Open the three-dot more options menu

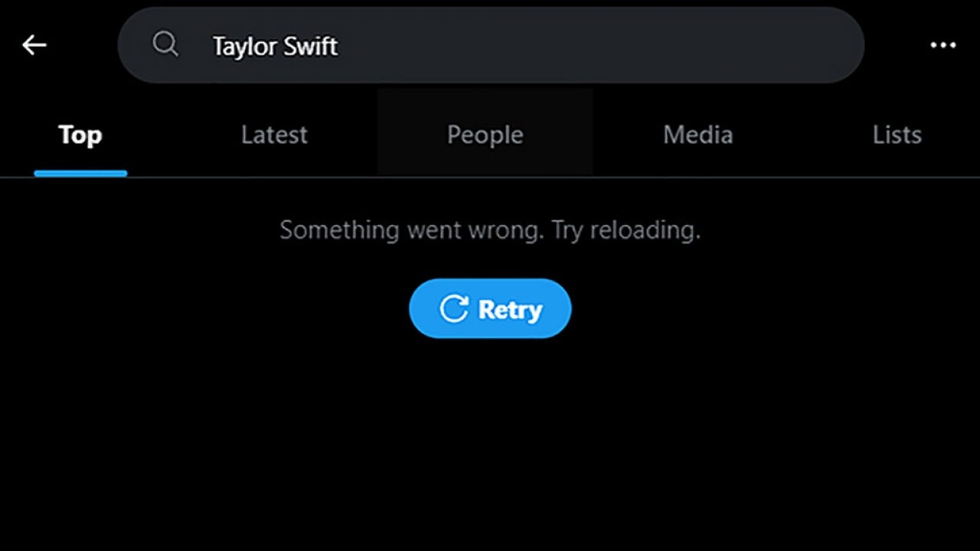[x=942, y=45]
